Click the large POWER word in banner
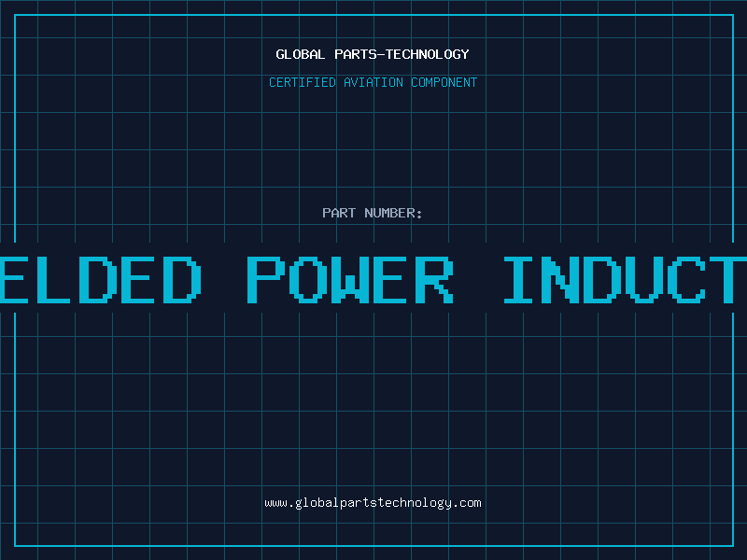 (x=350, y=279)
